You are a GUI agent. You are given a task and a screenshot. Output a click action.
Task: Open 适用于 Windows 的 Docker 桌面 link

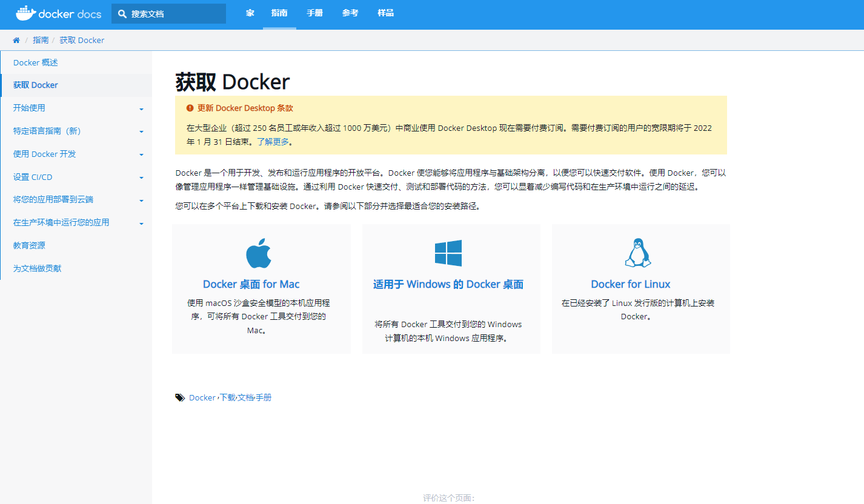[x=448, y=284]
